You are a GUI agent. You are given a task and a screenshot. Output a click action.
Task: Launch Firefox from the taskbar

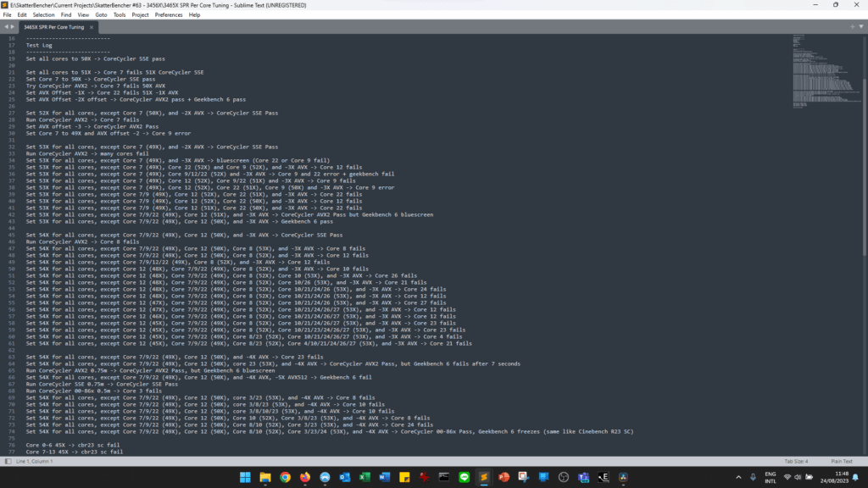(x=305, y=477)
